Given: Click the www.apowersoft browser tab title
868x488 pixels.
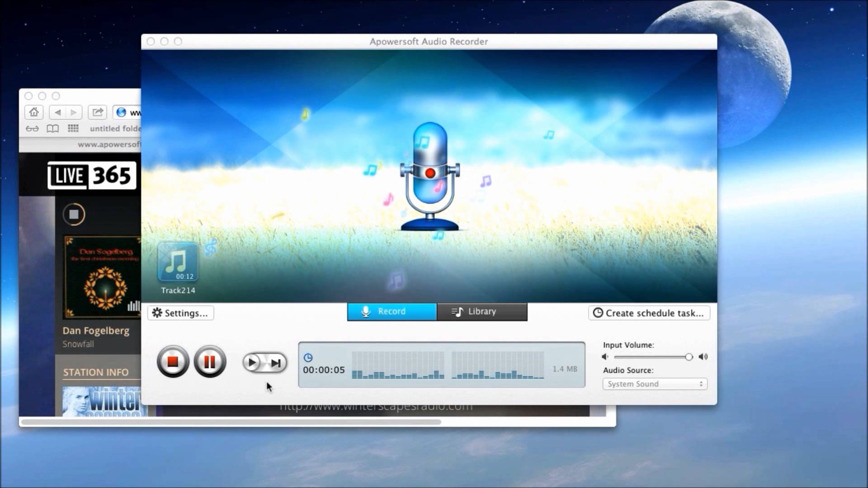Looking at the screenshot, I should 109,145.
